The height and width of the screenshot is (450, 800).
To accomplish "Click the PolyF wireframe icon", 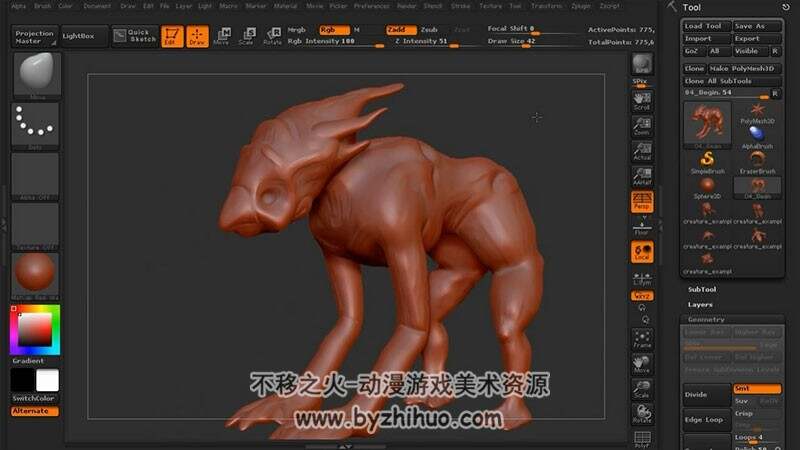I will 642,439.
